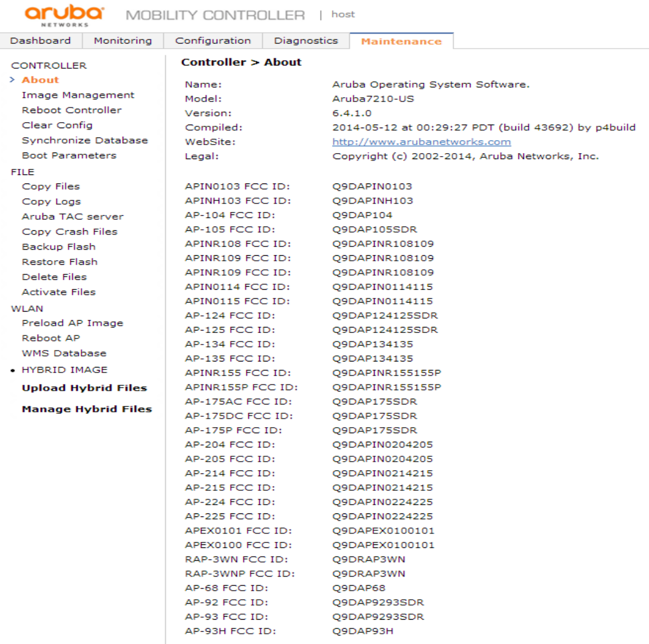Click the compiled build date text
Image resolution: width=649 pixels, height=644 pixels.
click(x=484, y=128)
